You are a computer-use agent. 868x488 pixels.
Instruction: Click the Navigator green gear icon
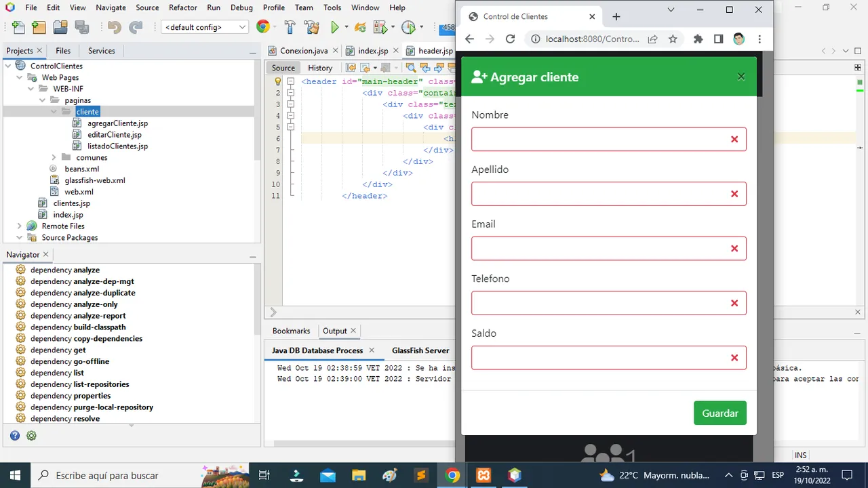pyautogui.click(x=31, y=436)
